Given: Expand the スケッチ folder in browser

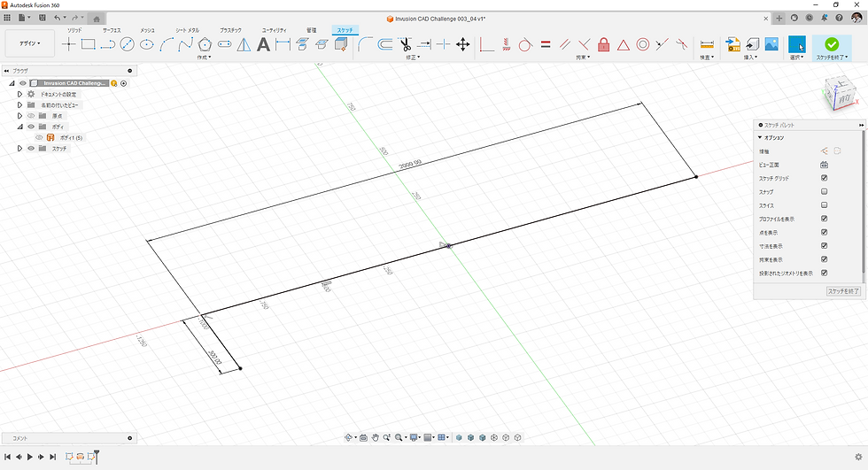Looking at the screenshot, I should click(x=19, y=148).
